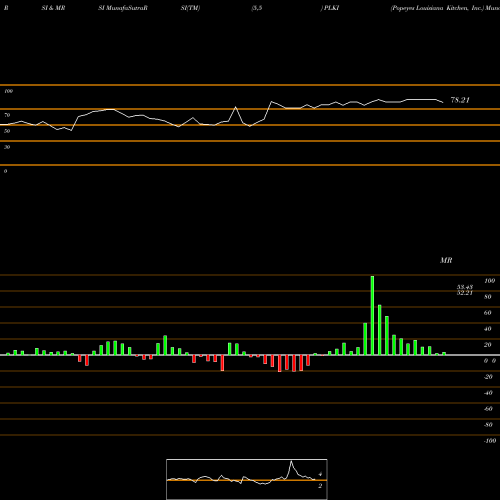Click the MR label above the histogram

[x=446, y=260]
